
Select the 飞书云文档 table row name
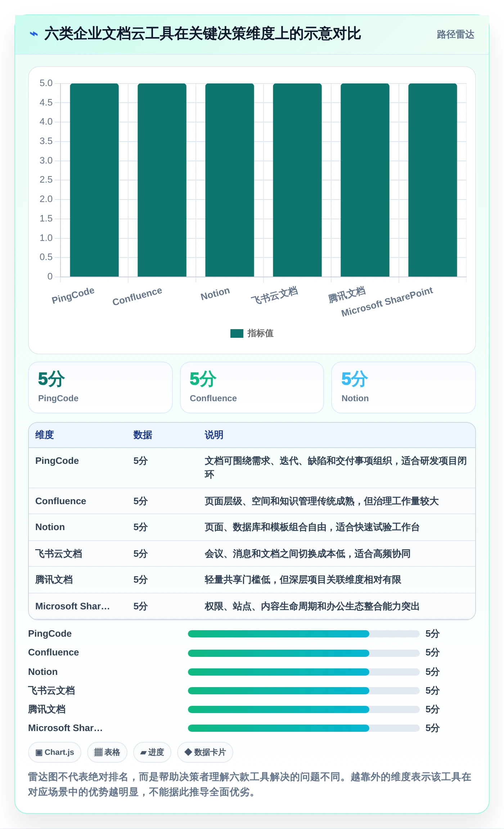[x=59, y=554]
